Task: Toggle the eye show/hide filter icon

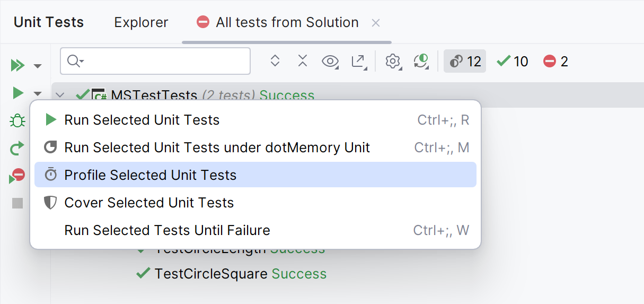Action: 330,62
